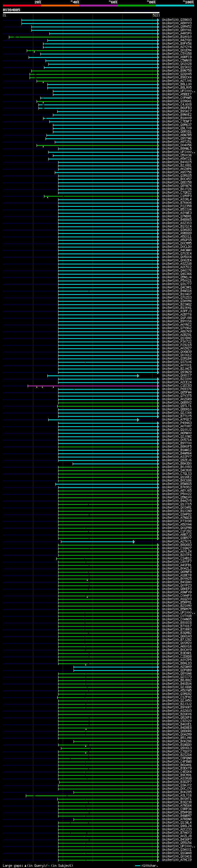The width and height of the screenshot is (197, 868).
Task: Open hit UniRef100_Q08II7
Action: [x=176, y=375]
